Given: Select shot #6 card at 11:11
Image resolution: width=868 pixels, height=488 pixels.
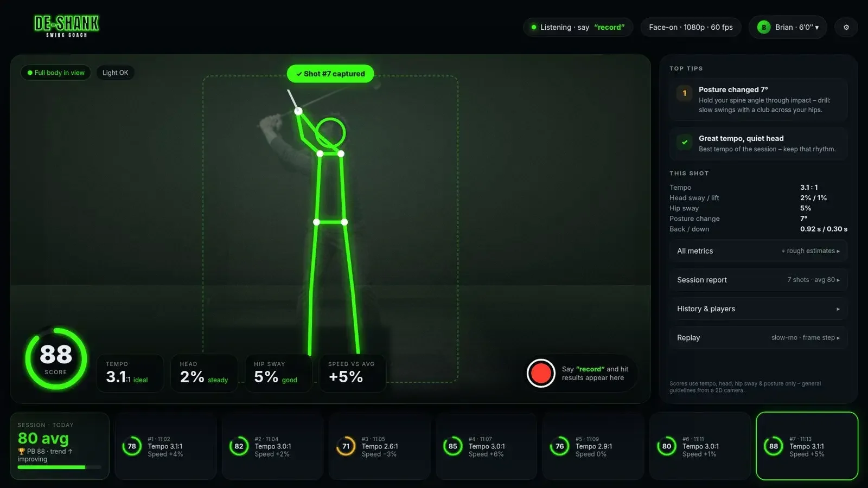Looking at the screenshot, I should tap(700, 446).
